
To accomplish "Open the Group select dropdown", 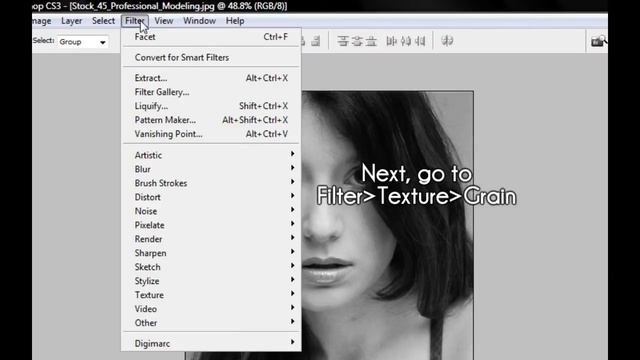I will pyautogui.click(x=83, y=42).
